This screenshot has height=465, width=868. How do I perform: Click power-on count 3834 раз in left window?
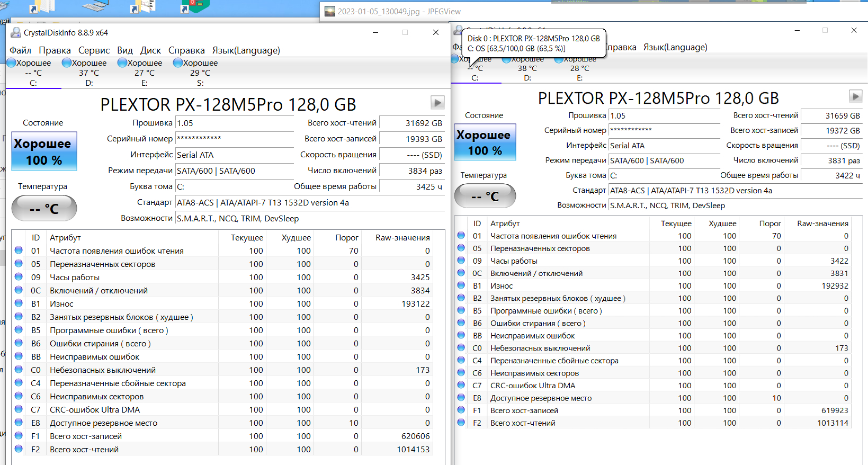pyautogui.click(x=412, y=171)
